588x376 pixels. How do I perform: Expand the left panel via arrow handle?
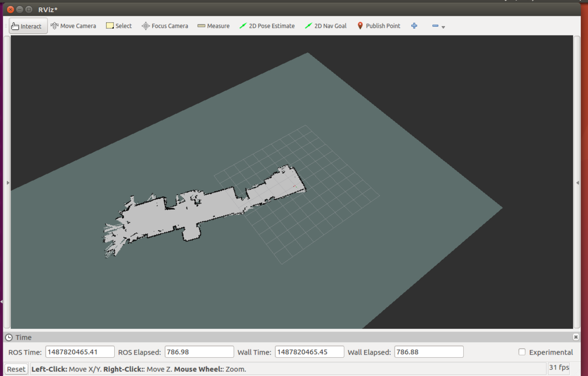(8, 183)
